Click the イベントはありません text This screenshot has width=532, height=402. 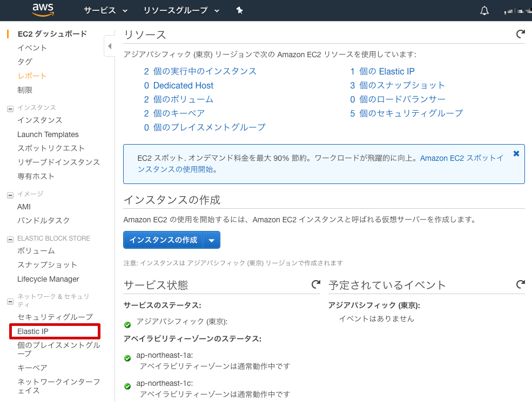(x=376, y=318)
